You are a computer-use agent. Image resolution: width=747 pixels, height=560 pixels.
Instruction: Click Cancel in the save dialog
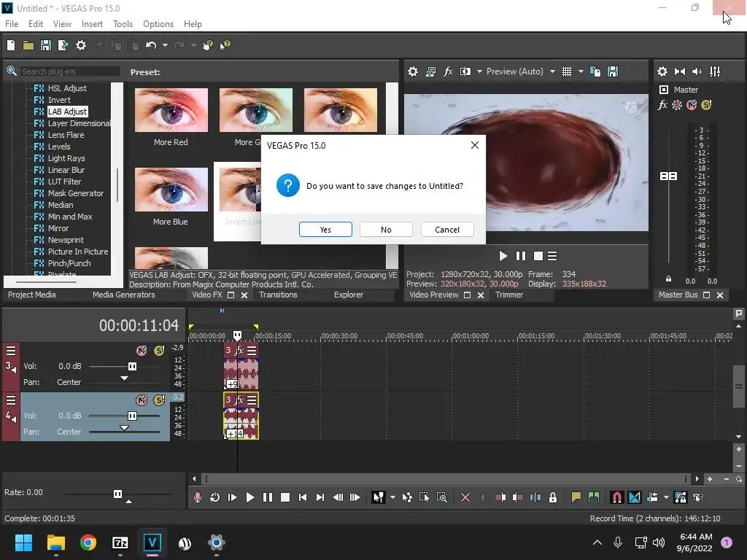[x=447, y=230]
